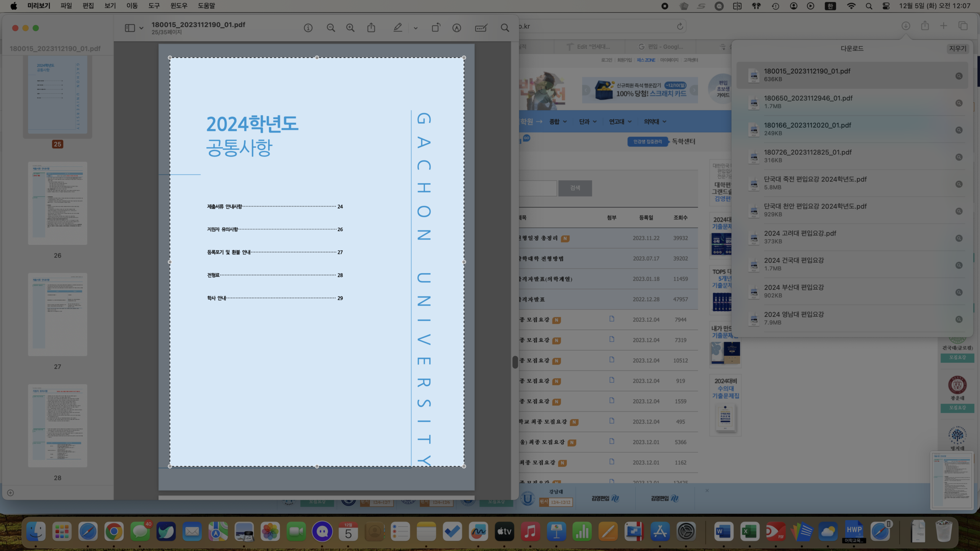Screen dimensions: 980x551
Task: Expand 연고대 dropdown in site navigation
Action: click(x=621, y=122)
